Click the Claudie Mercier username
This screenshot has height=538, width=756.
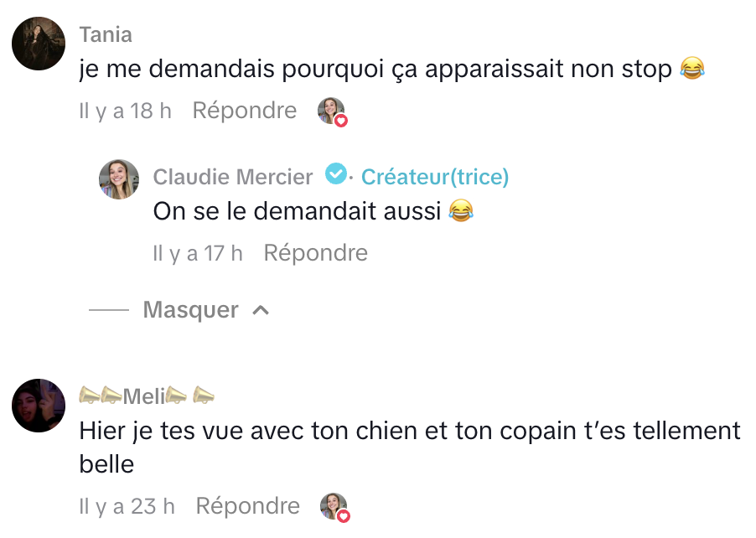pos(233,177)
